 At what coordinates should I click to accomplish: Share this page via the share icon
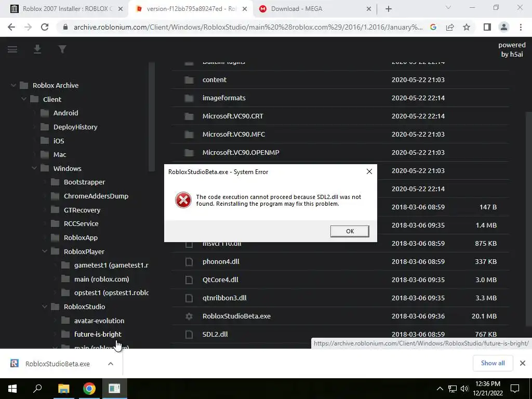(x=450, y=27)
